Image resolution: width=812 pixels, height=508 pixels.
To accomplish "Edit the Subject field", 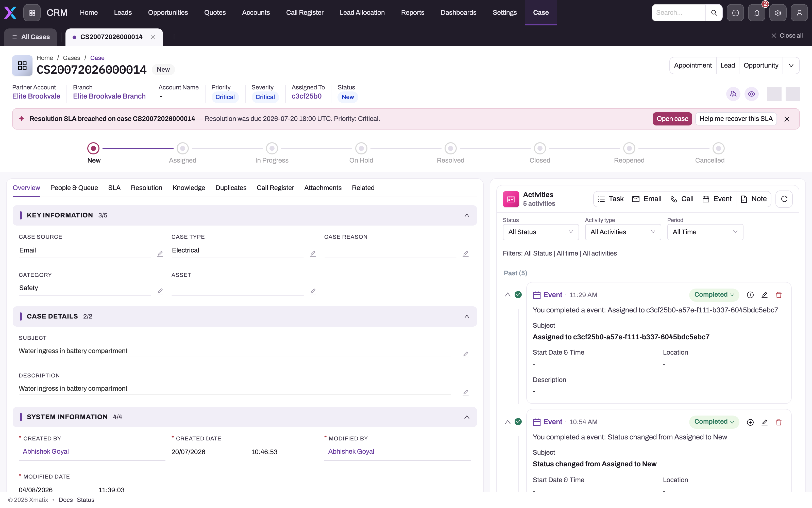I will [x=465, y=355].
